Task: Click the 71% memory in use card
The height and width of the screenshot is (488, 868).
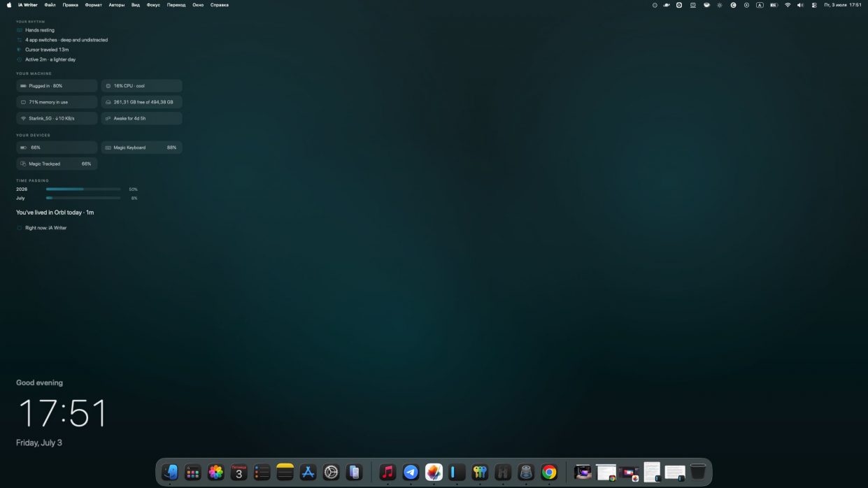Action: coord(57,102)
